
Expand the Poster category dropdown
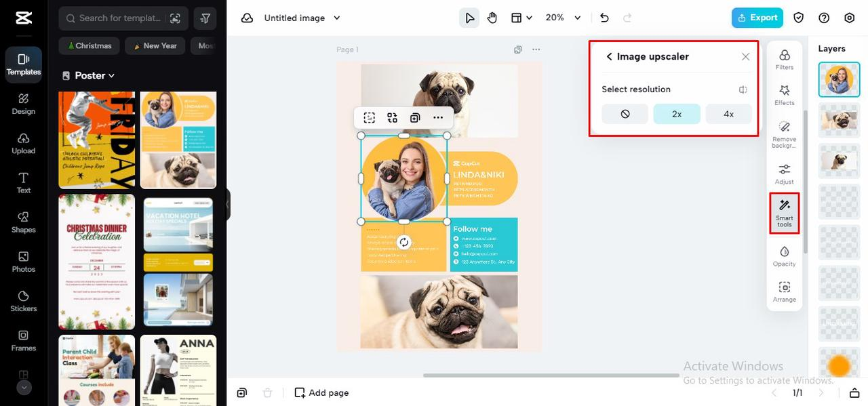coord(89,75)
